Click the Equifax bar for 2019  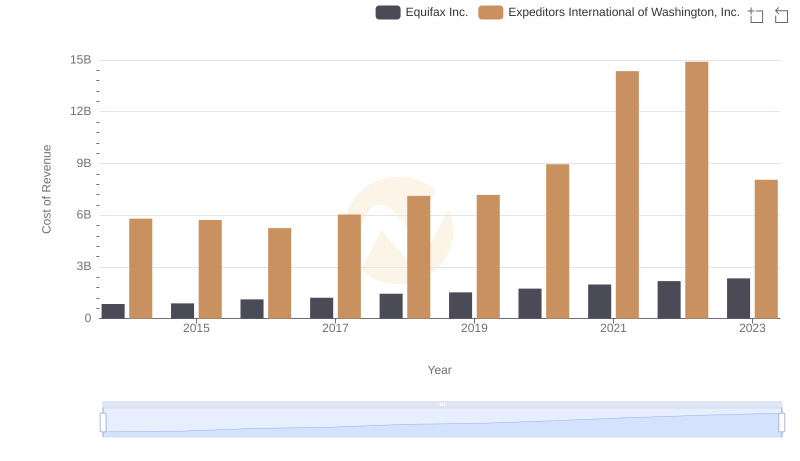coord(460,305)
